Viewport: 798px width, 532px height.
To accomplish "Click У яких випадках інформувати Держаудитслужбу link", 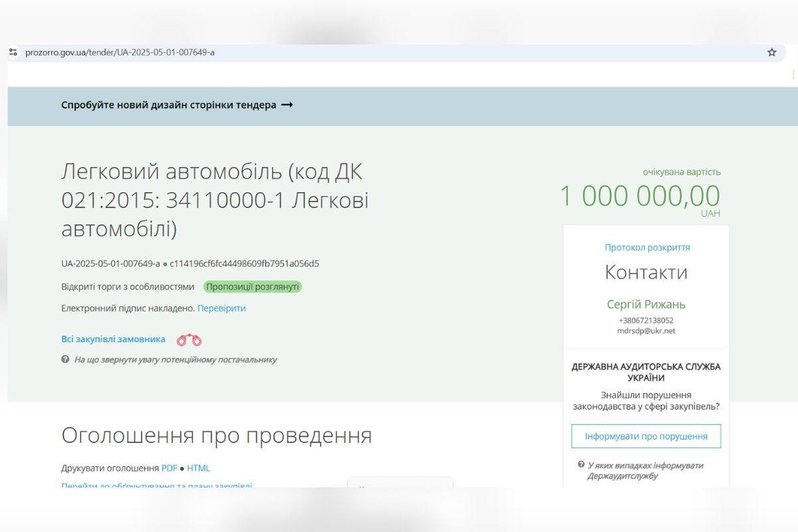I will (x=646, y=470).
